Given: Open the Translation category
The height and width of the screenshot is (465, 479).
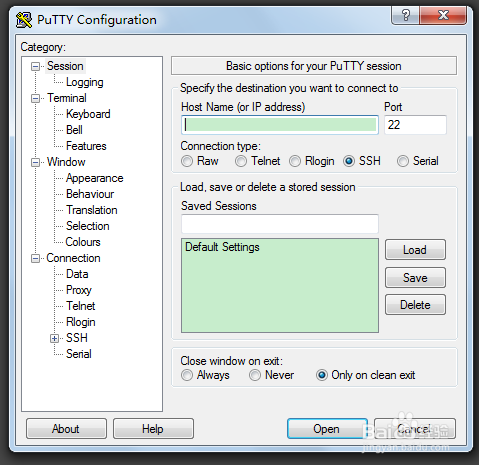Looking at the screenshot, I should [92, 210].
